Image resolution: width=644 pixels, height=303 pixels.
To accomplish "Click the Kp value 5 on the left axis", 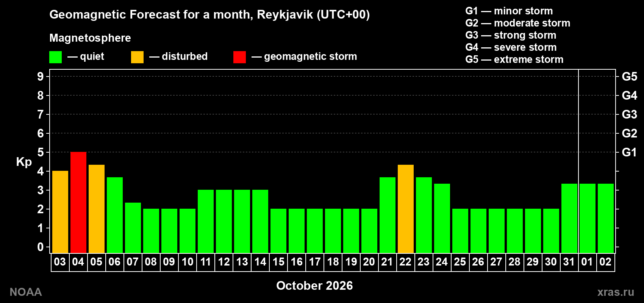I will point(41,152).
